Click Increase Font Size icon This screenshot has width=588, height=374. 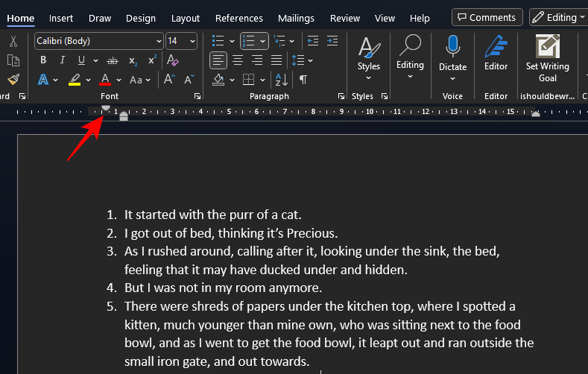coord(169,79)
